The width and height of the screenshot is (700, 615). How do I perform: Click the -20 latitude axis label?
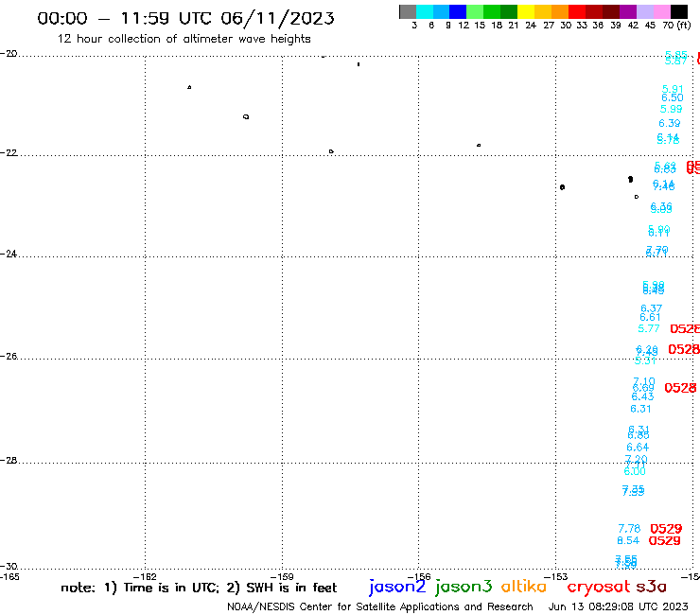9,54
